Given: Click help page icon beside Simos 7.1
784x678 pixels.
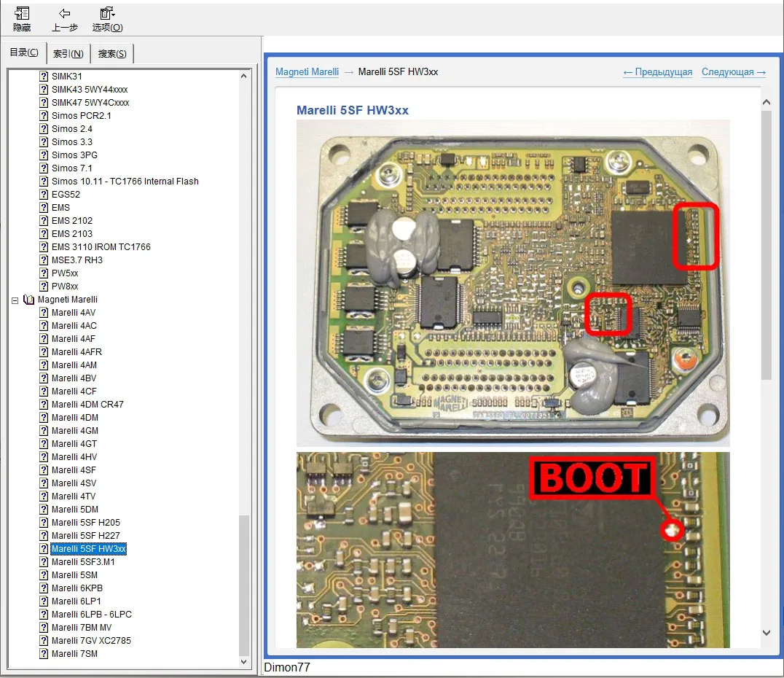Looking at the screenshot, I should point(44,168).
